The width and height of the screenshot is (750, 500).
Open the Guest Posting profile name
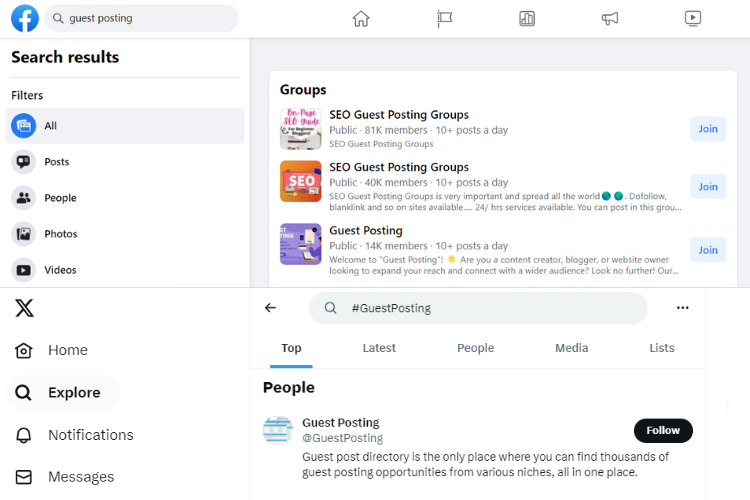[341, 423]
